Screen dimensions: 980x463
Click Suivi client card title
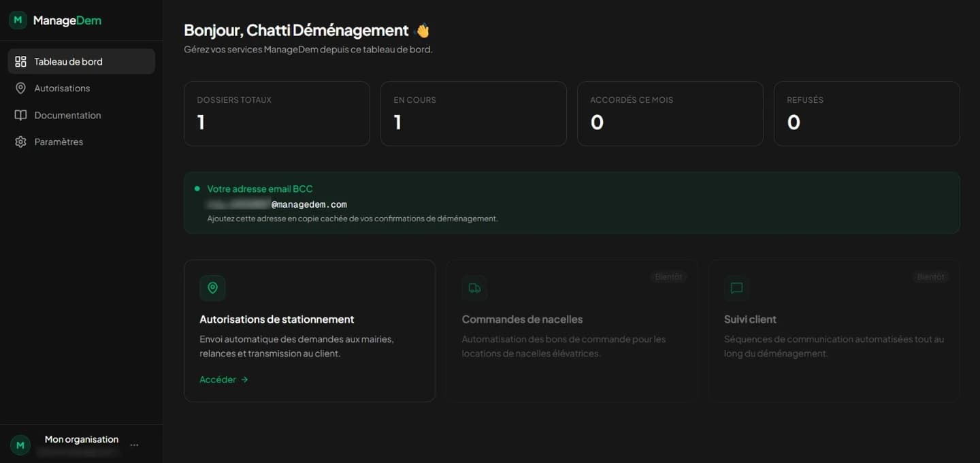750,319
